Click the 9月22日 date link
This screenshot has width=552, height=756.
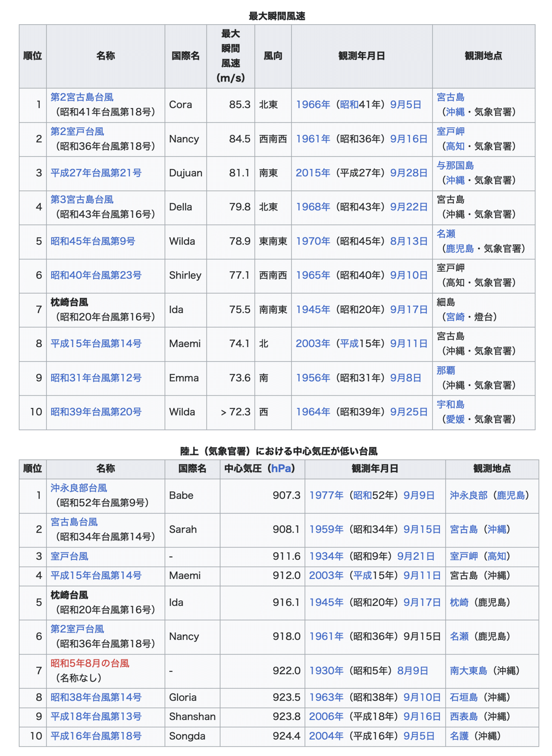[409, 207]
